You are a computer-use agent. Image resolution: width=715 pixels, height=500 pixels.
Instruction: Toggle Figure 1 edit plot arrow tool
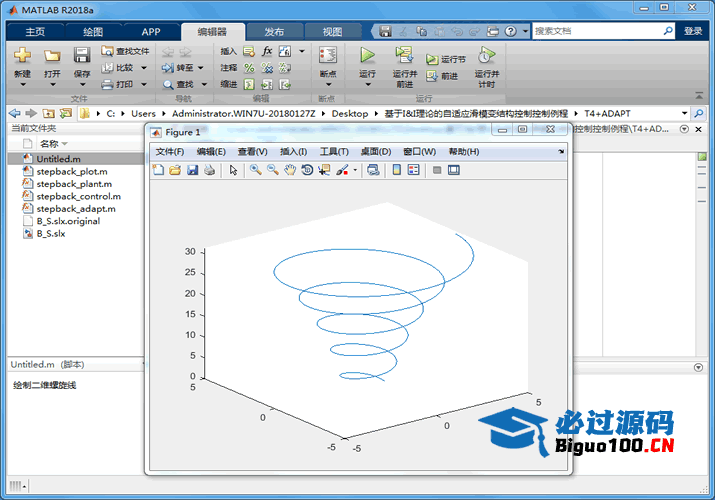(233, 170)
